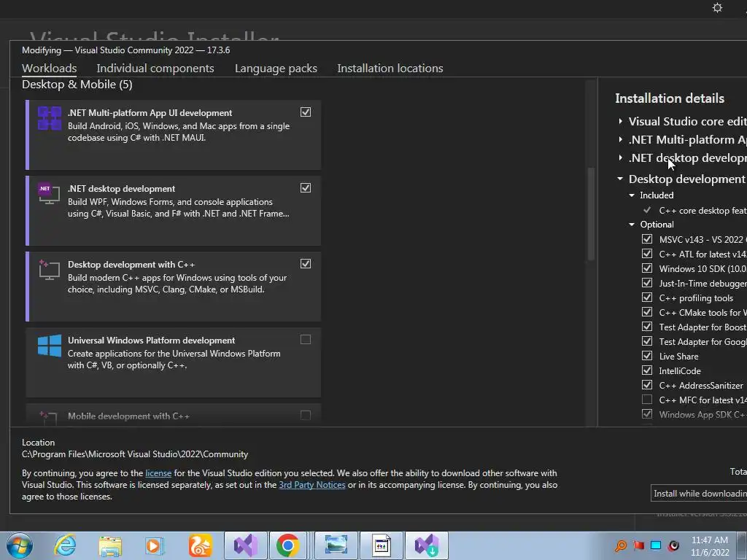Viewport: 747px width, 560px height.
Task: Uncheck the .NET desktop development workload checkbox
Action: [306, 187]
